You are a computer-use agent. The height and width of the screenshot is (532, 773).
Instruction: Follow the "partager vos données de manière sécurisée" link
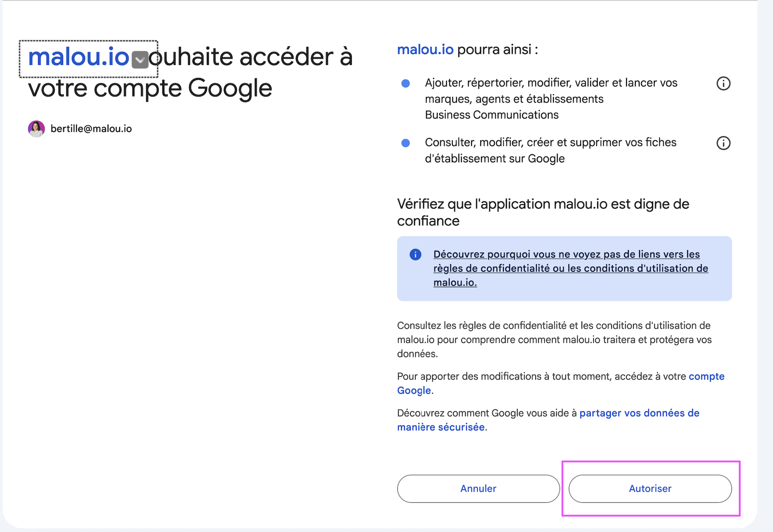coord(548,420)
